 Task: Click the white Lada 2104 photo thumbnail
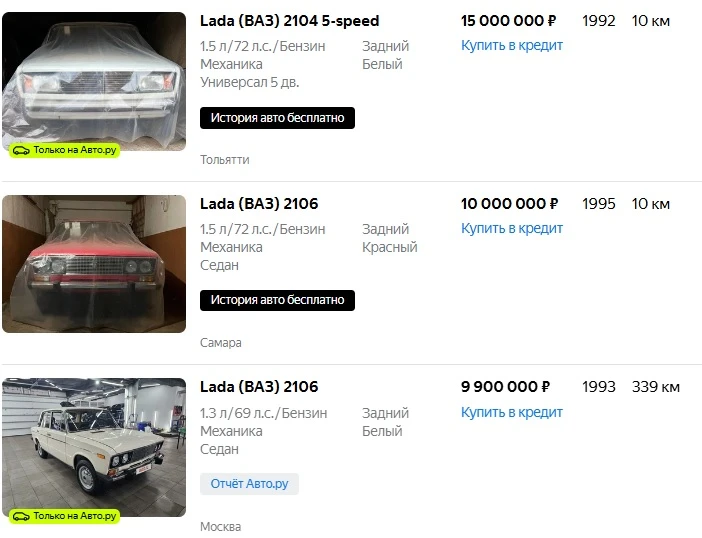pyautogui.click(x=94, y=81)
